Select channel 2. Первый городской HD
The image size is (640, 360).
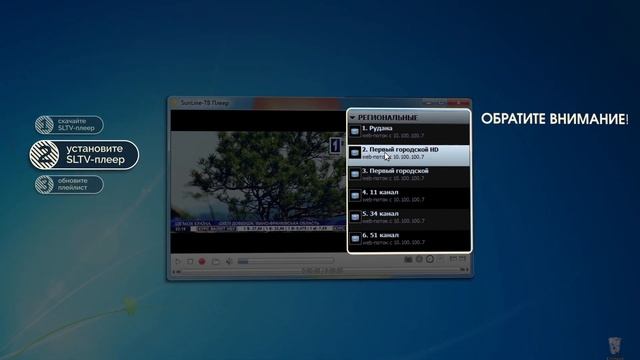point(409,155)
